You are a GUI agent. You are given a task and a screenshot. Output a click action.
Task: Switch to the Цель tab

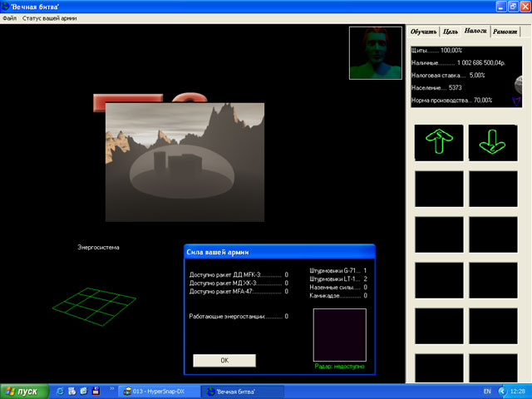point(450,32)
